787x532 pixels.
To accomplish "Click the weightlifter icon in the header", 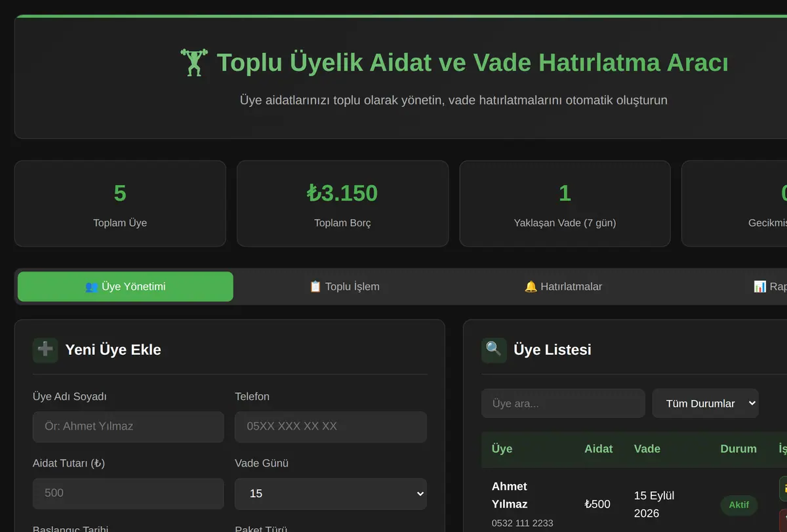I will [x=193, y=63].
